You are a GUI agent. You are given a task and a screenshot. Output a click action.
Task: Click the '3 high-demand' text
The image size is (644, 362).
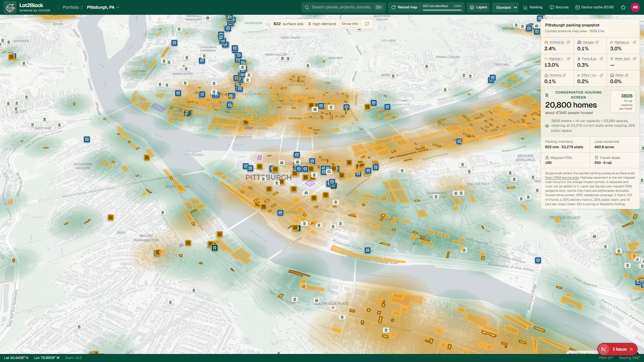point(322,24)
